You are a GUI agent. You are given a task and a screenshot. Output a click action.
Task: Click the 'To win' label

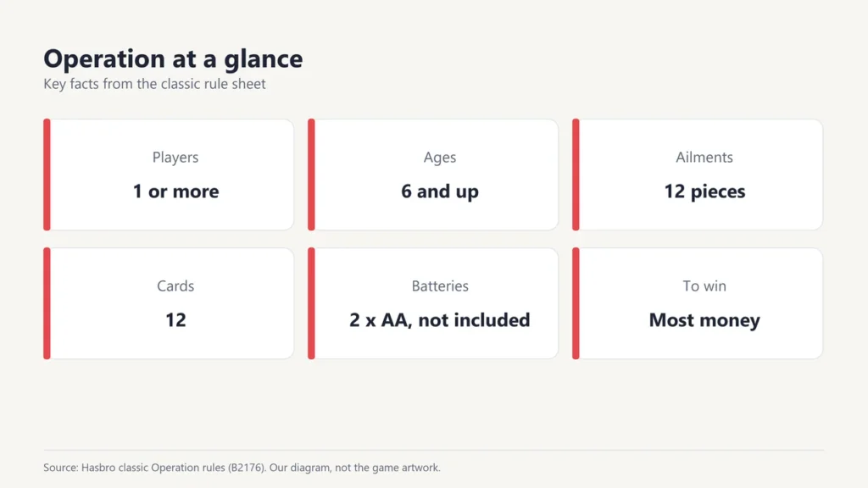pos(704,286)
